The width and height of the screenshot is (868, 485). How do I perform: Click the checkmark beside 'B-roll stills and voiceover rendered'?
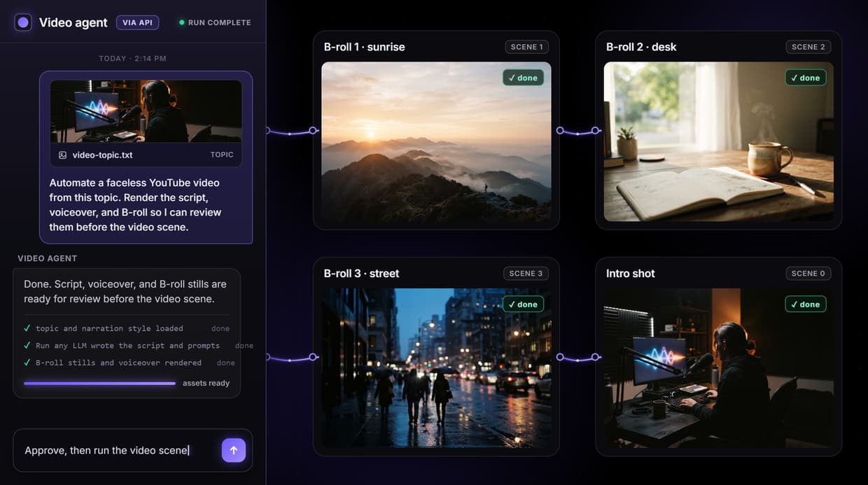tap(27, 363)
